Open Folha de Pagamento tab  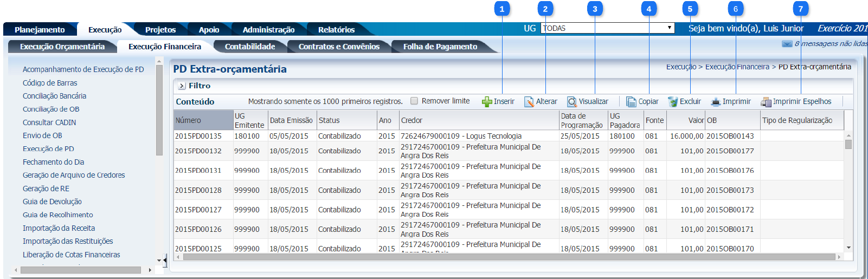click(440, 47)
